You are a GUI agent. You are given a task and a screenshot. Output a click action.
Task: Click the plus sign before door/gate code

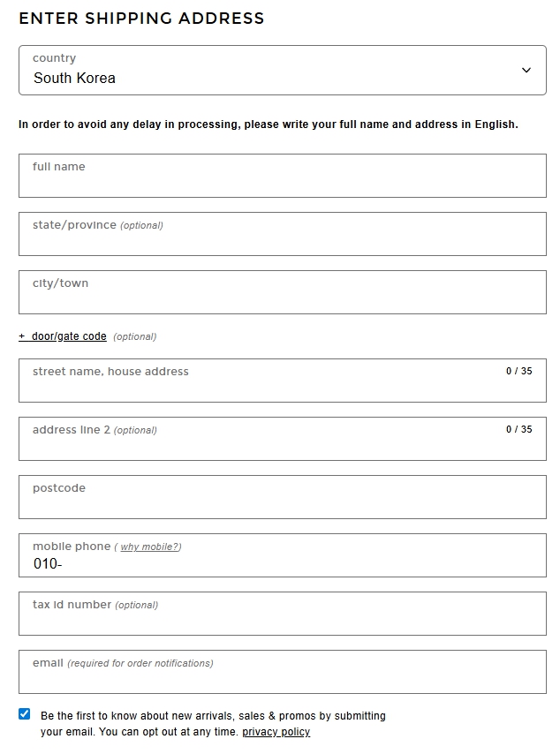pyautogui.click(x=22, y=336)
